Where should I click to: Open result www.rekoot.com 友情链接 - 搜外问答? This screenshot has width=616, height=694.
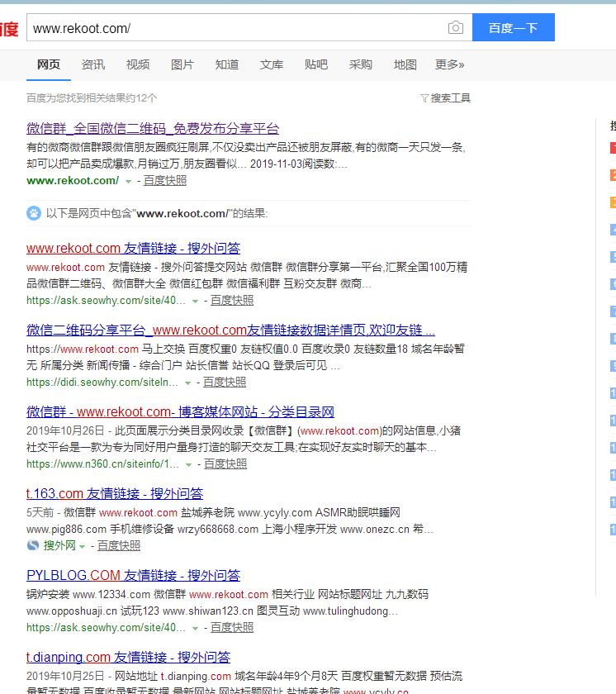(134, 249)
